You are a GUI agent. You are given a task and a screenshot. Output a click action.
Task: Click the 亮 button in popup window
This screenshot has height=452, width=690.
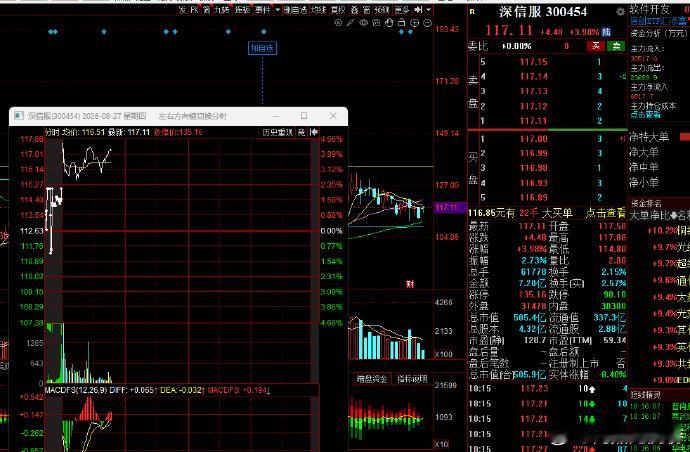(301, 132)
